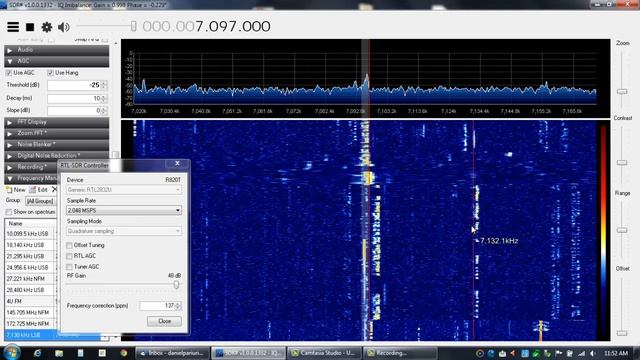Screen dimensions: 640x360
Task: Adjust the Contrast slider
Action: pyautogui.click(x=622, y=163)
